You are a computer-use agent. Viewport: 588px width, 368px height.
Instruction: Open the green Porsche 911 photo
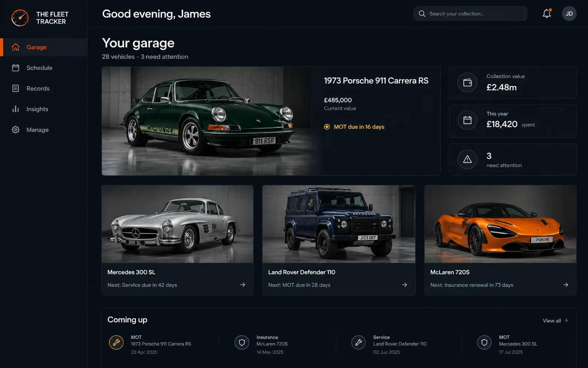click(x=212, y=121)
